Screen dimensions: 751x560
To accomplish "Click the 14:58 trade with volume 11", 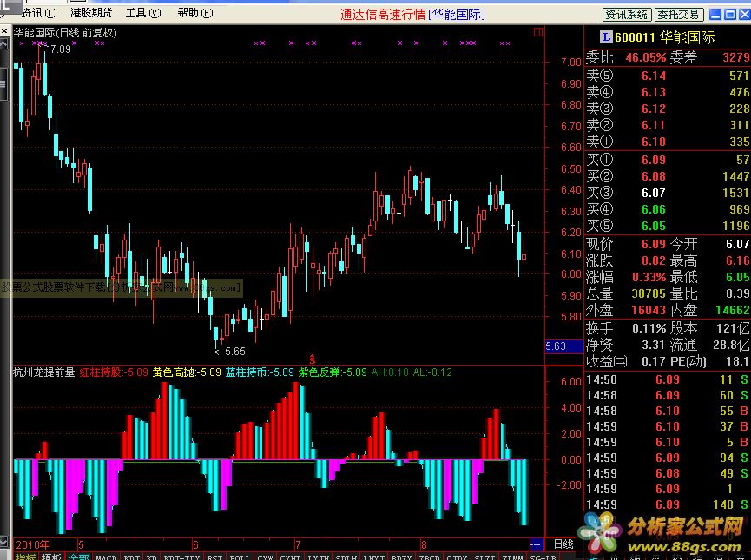I will [668, 379].
